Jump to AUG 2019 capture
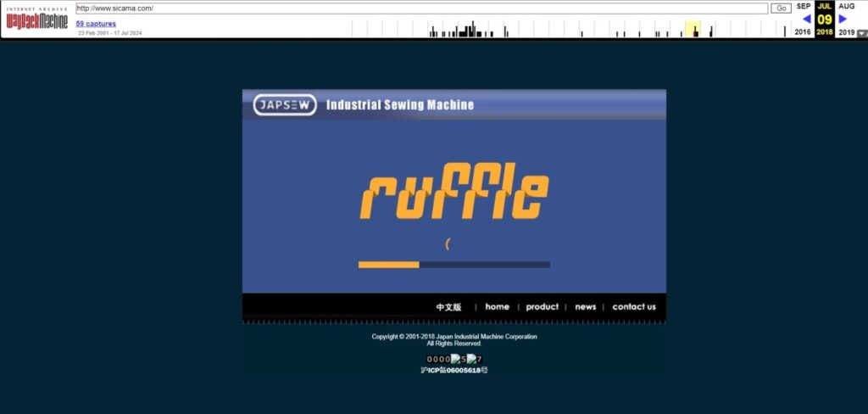 (846, 6)
